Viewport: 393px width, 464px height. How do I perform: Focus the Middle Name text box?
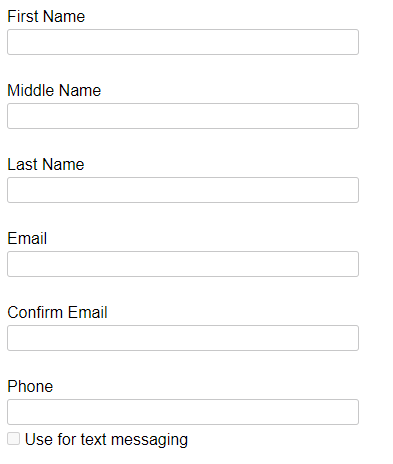(x=183, y=116)
